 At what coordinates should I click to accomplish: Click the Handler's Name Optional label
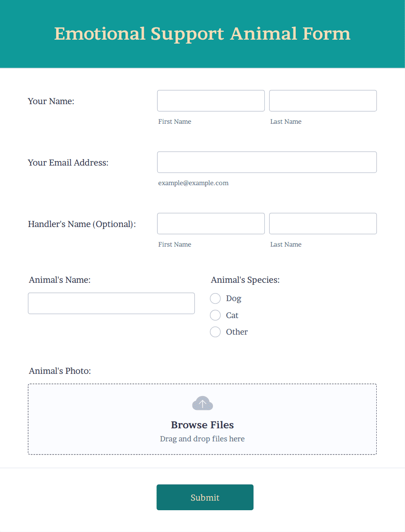(x=81, y=224)
